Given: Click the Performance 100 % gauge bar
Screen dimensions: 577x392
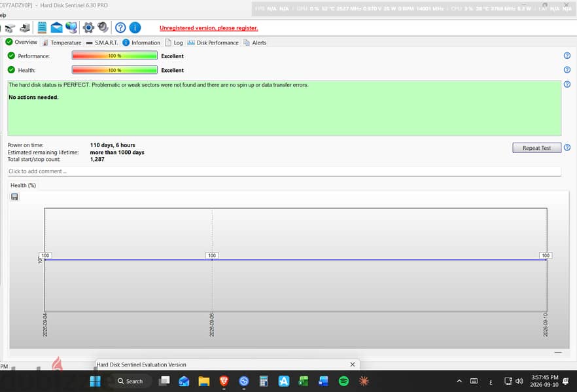Looking at the screenshot, I should [x=115, y=56].
